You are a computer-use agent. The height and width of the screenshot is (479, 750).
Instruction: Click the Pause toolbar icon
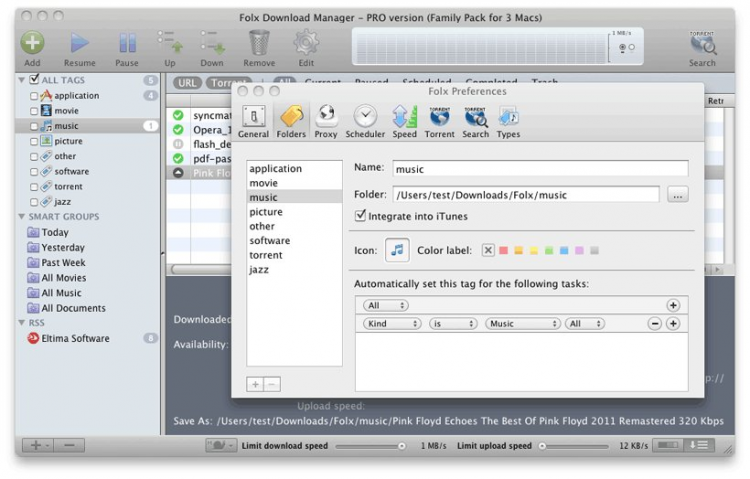pos(127,43)
